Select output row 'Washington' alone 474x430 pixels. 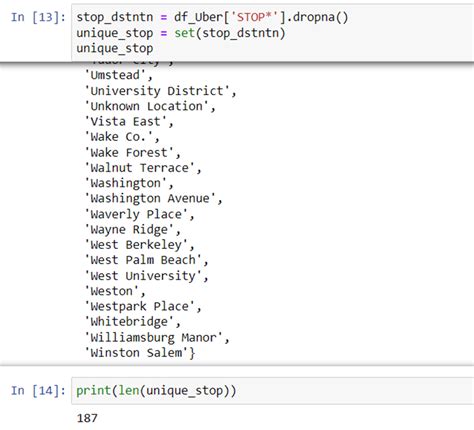click(129, 183)
